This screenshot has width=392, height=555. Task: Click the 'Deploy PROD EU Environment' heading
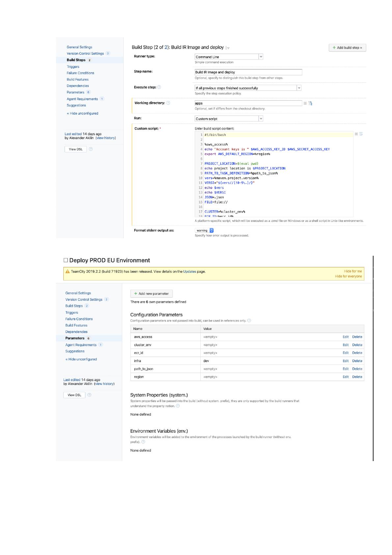(109, 260)
